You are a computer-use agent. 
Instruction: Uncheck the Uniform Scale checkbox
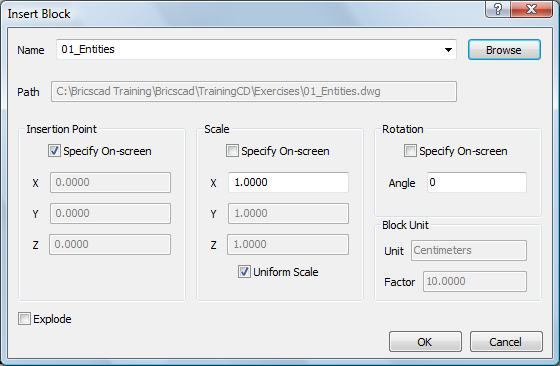244,272
